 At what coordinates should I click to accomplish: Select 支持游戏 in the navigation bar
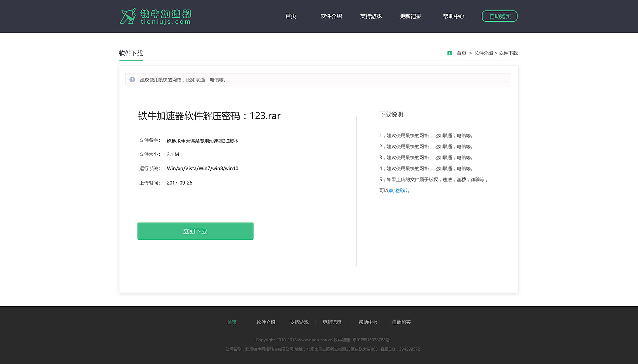point(370,16)
